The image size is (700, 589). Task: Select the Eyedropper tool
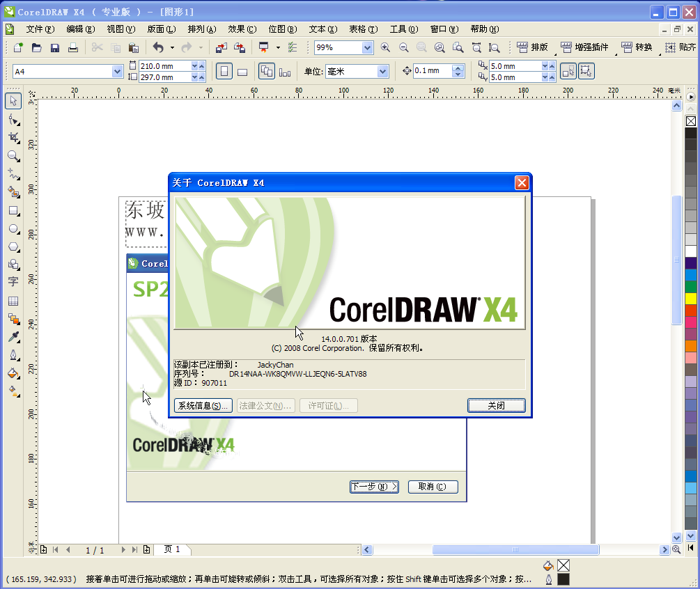point(13,336)
